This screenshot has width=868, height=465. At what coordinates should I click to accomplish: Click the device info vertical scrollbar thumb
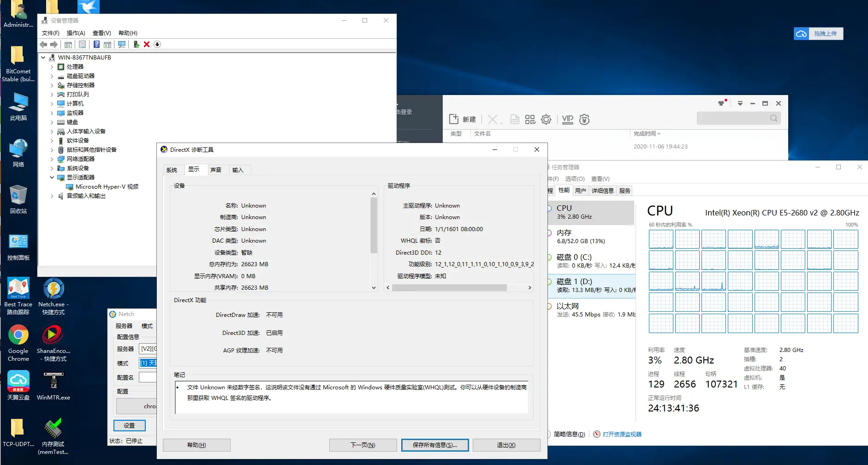[374, 225]
